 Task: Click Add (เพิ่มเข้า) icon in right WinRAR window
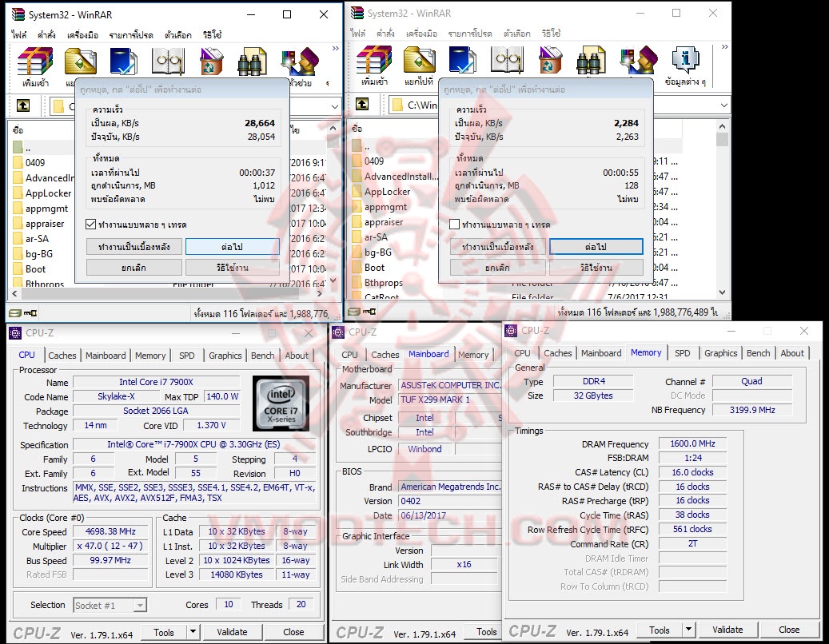(x=374, y=60)
